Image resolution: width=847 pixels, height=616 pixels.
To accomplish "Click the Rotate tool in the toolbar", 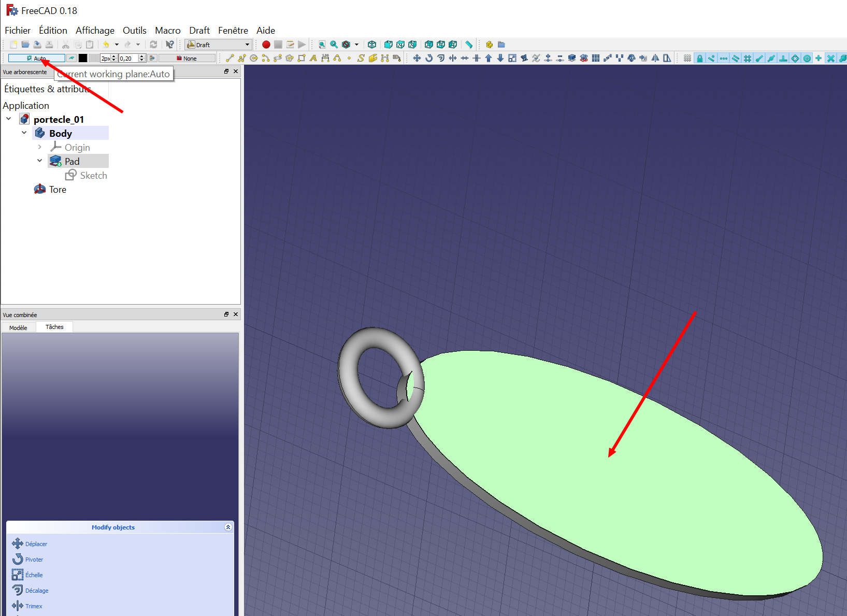I will 429,58.
